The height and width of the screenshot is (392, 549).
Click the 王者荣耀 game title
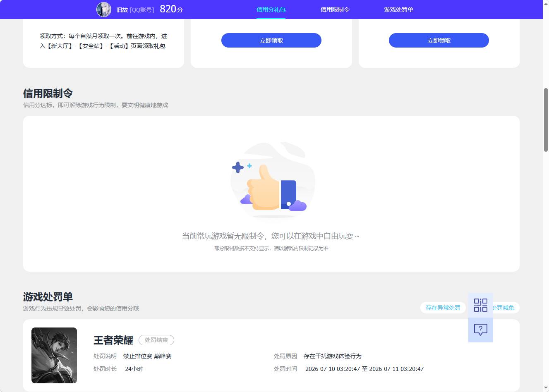click(113, 340)
